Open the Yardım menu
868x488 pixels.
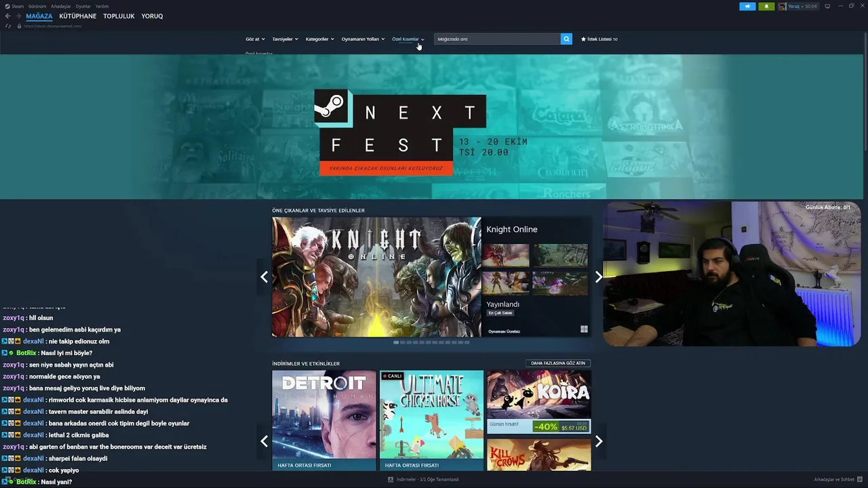(102, 6)
